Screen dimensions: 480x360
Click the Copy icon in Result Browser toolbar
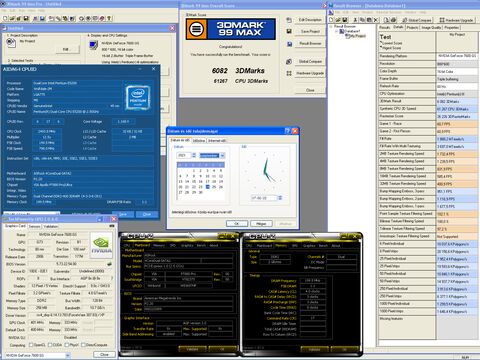point(362,20)
